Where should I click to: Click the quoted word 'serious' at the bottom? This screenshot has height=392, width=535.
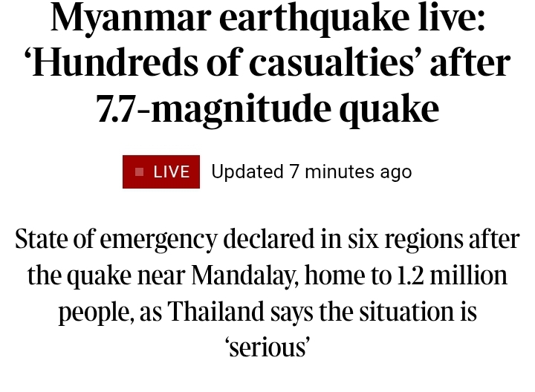coord(267,347)
